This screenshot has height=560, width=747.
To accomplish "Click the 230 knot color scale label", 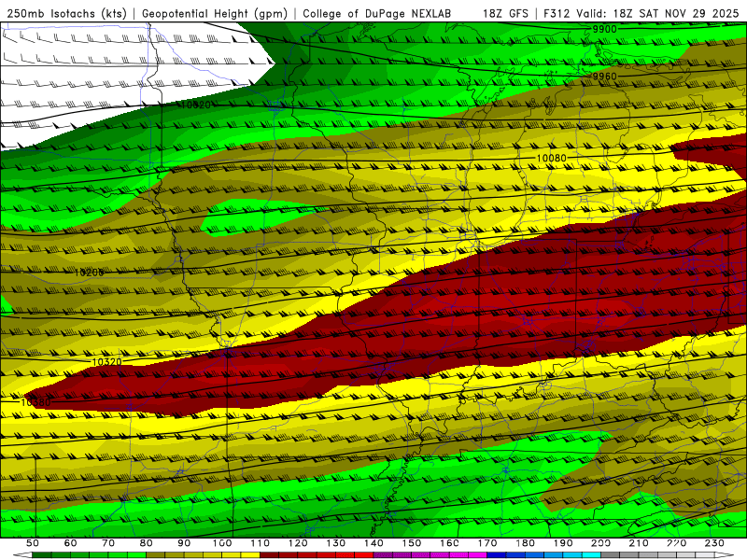I will pyautogui.click(x=714, y=543).
